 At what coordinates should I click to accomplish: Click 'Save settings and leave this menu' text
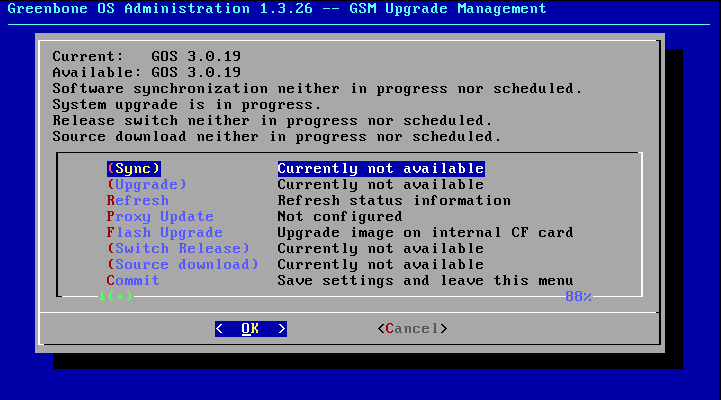[x=425, y=280]
